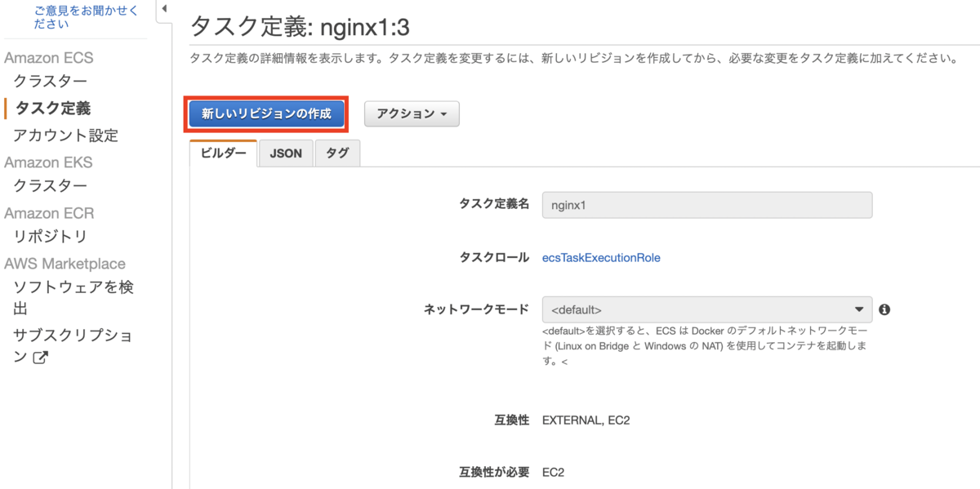The height and width of the screenshot is (489, 980).
Task: Click the AWS Marketplace section heading
Action: pos(65,264)
